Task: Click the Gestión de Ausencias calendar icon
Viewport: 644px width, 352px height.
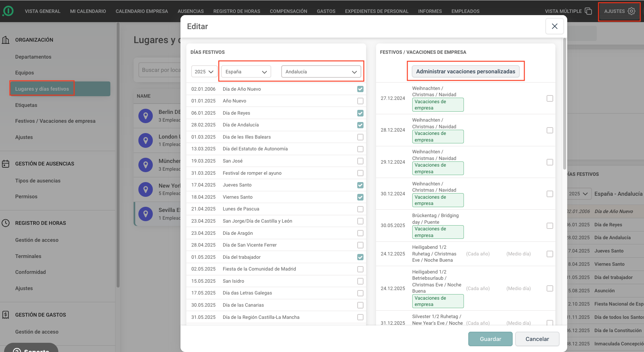Action: pos(6,164)
